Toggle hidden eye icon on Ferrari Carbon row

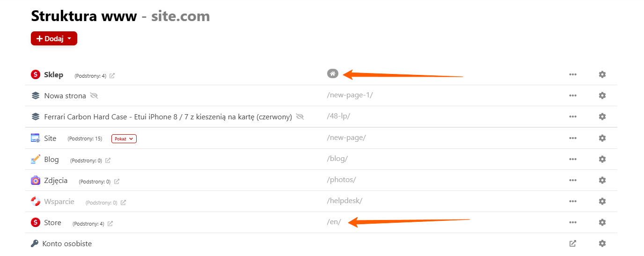click(x=300, y=117)
